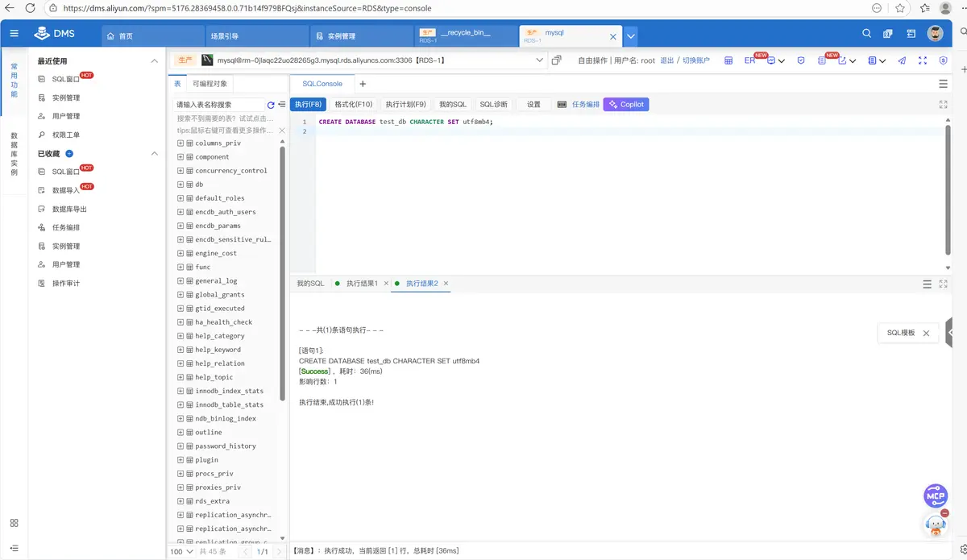
Task: Open the tab list dropdown arrow
Action: pyautogui.click(x=631, y=35)
